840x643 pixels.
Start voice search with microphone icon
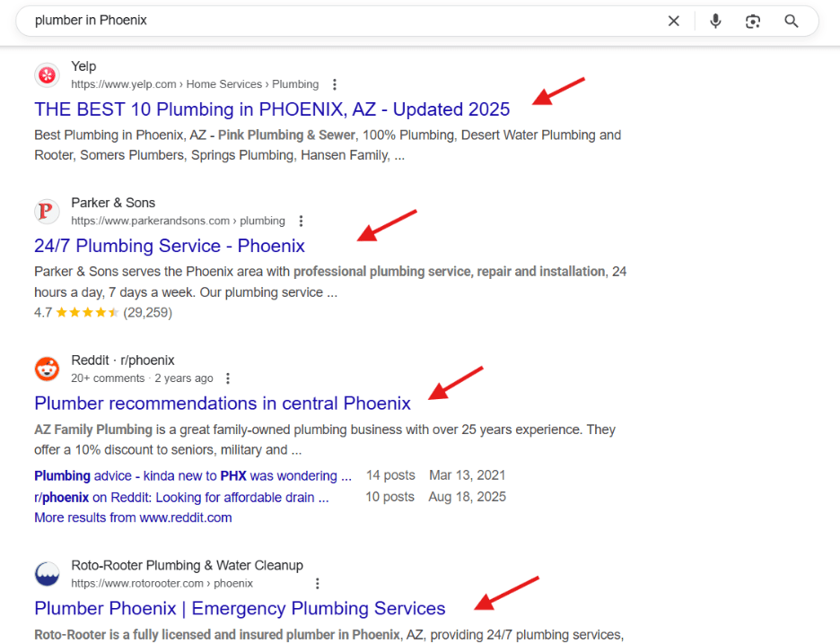[715, 21]
